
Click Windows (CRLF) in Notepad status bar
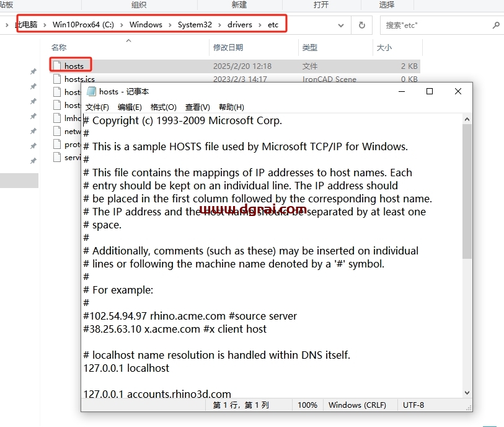pos(357,405)
